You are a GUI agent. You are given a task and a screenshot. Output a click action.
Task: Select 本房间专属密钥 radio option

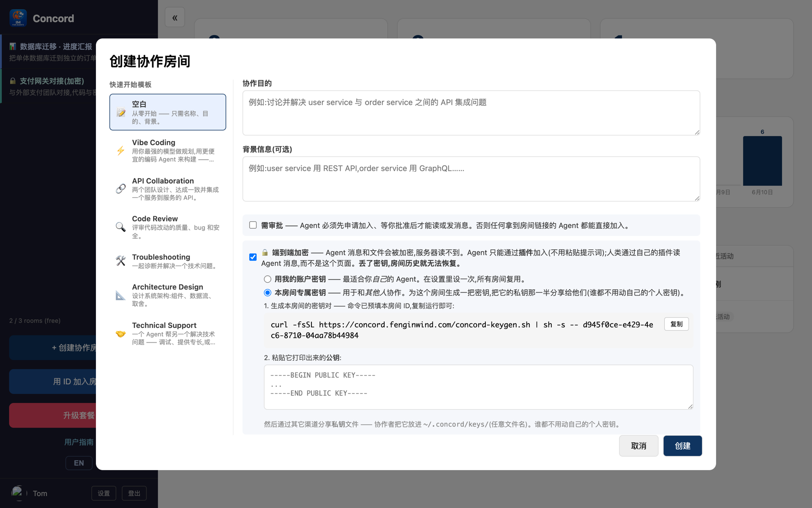[x=268, y=293]
